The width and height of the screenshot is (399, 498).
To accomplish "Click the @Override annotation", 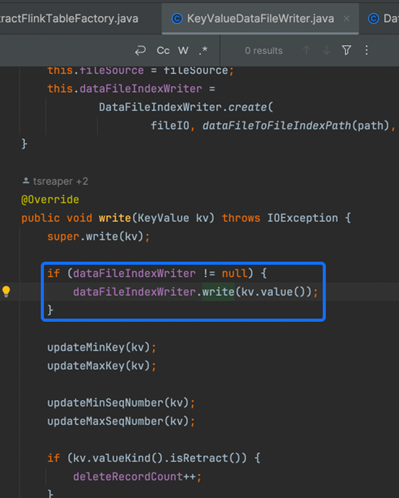I will (50, 200).
